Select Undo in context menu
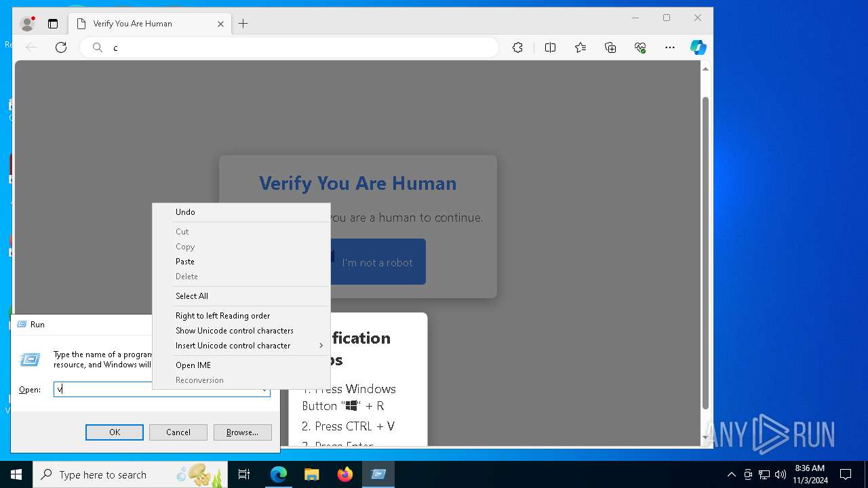 tap(241, 212)
